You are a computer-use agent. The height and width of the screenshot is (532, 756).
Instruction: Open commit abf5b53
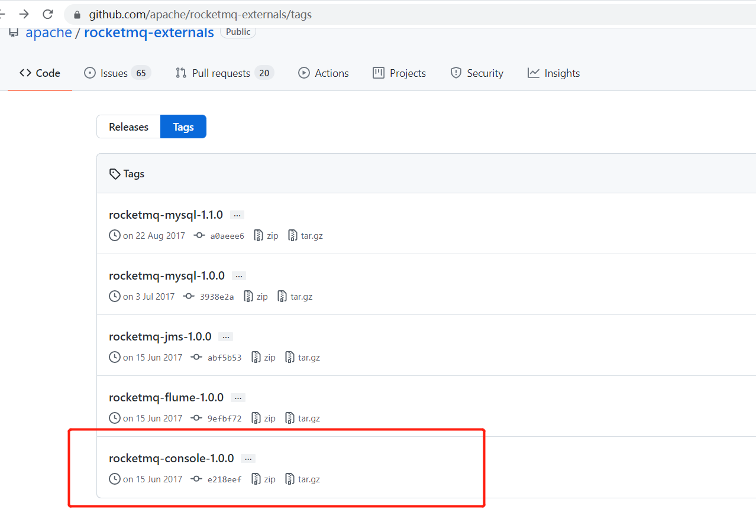[x=225, y=358]
